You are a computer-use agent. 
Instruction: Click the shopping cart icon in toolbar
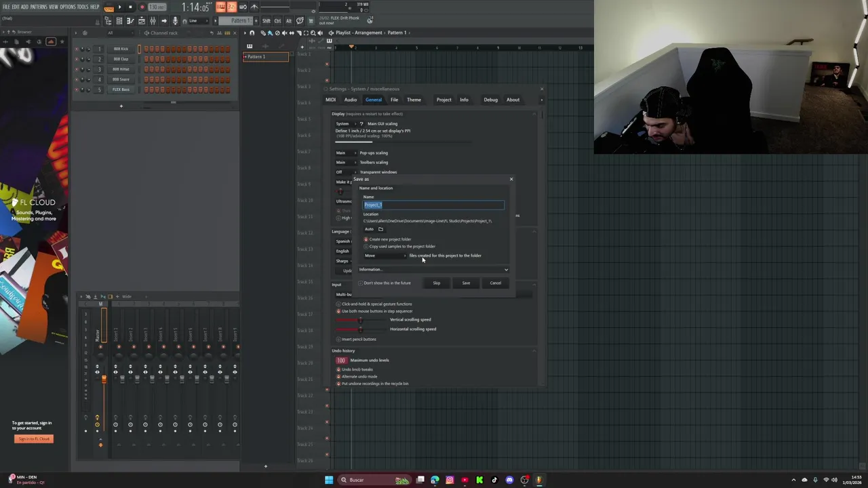[311, 21]
